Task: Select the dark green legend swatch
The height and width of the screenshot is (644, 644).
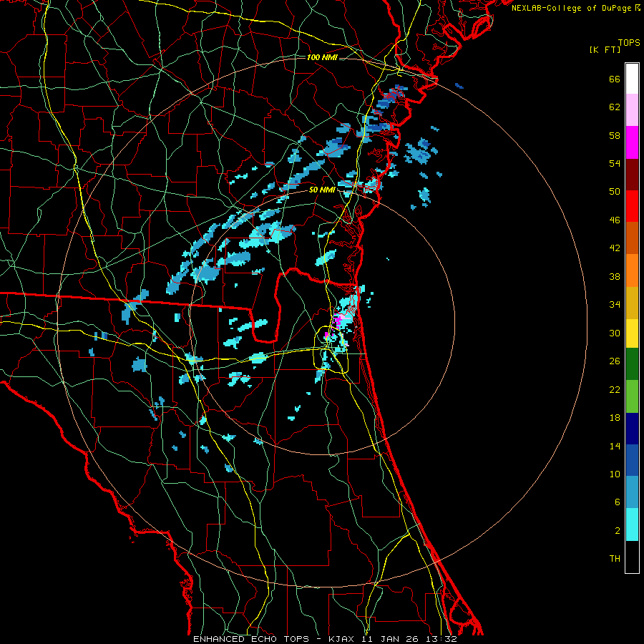Action: (x=632, y=364)
